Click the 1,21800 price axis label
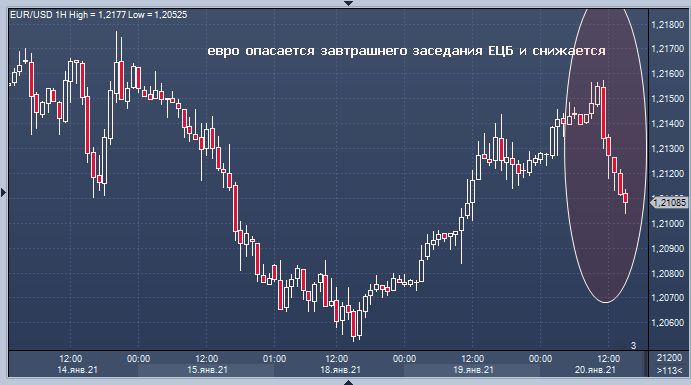 coord(668,25)
